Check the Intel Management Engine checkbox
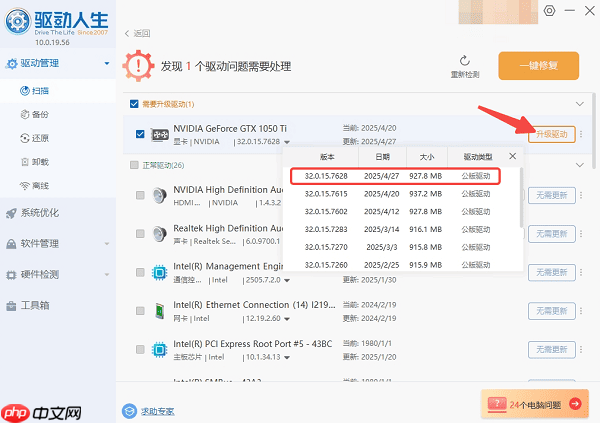The image size is (600, 423). coord(140,273)
